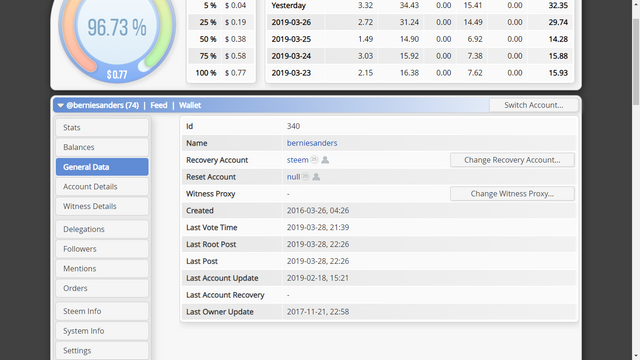Open the @berniesanders (74) account link

pos(102,105)
